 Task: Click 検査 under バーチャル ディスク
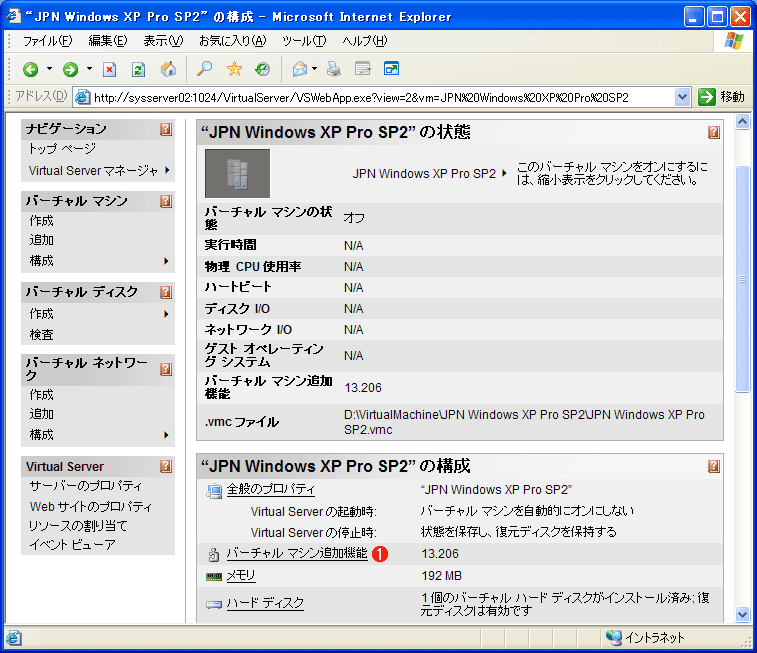tap(42, 334)
